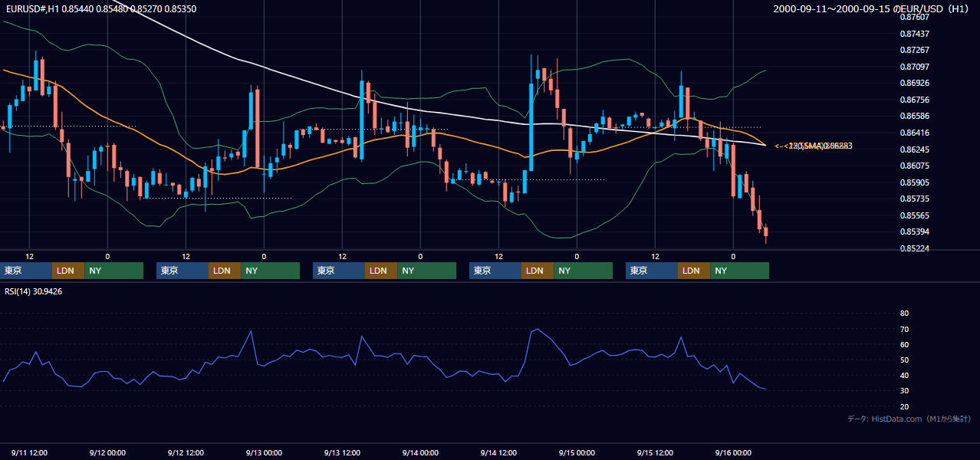The height and width of the screenshot is (460, 980).
Task: Select the NY session block for 9/13
Action: tap(426, 271)
